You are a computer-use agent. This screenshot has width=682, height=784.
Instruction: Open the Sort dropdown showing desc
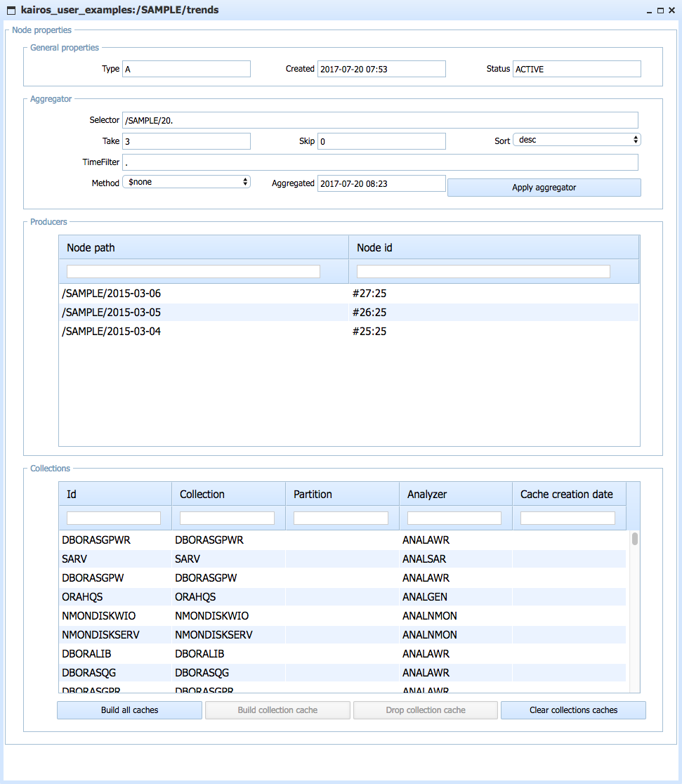coord(577,140)
